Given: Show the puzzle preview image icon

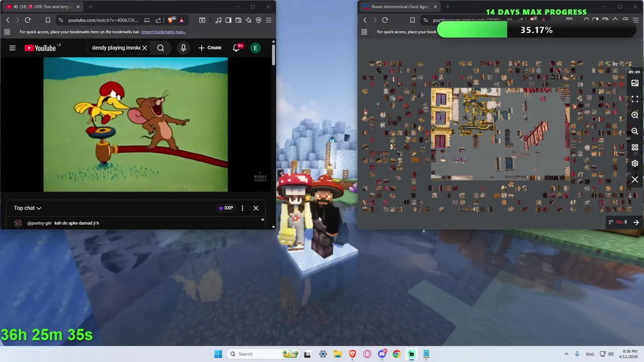Looking at the screenshot, I should (x=635, y=83).
